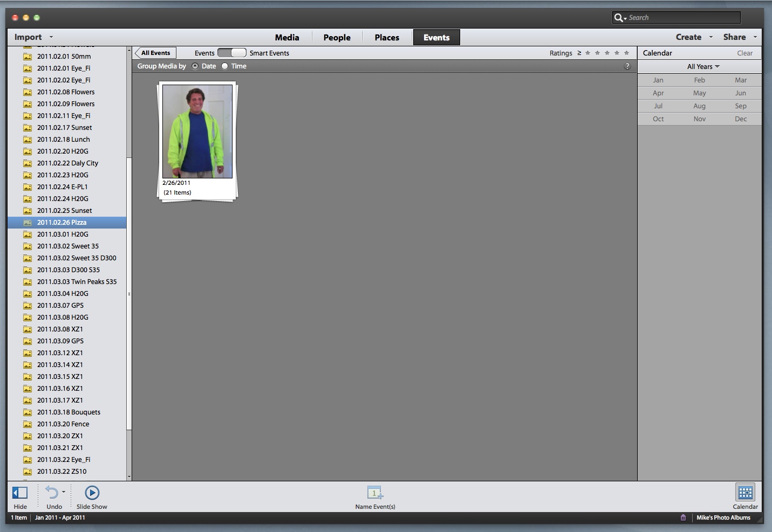This screenshot has width=772, height=532.
Task: Select the Time grouping radio button
Action: point(225,66)
